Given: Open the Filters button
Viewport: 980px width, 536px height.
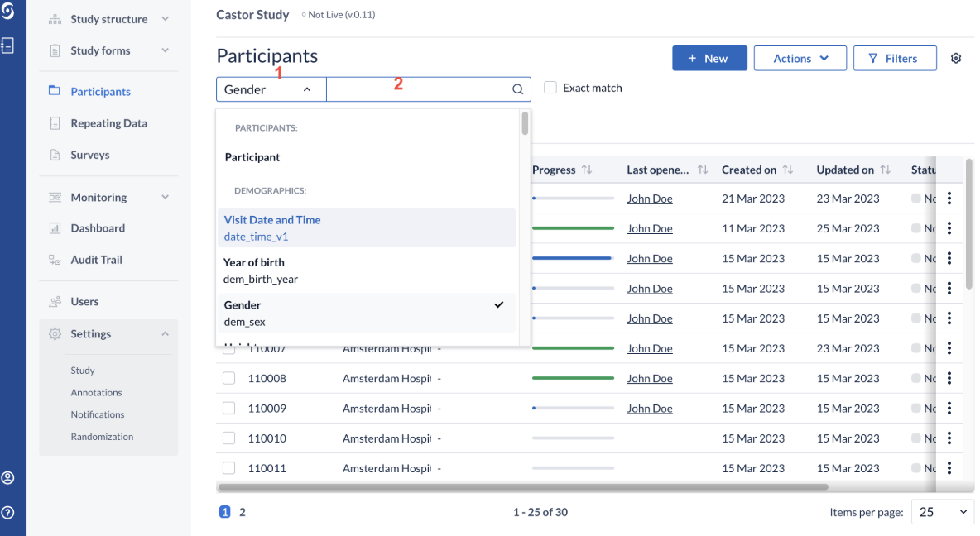Looking at the screenshot, I should [x=895, y=58].
